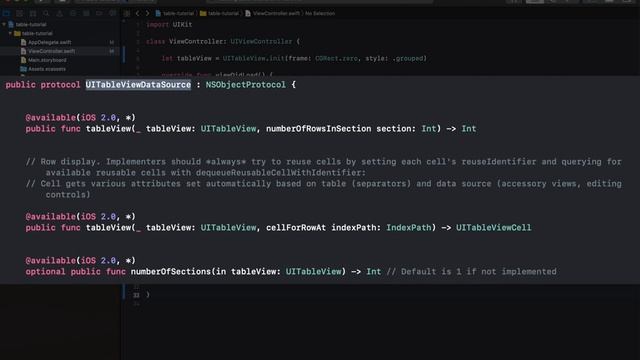640x360 pixels.
Task: Open the Debug navigator icon
Action: point(86,13)
